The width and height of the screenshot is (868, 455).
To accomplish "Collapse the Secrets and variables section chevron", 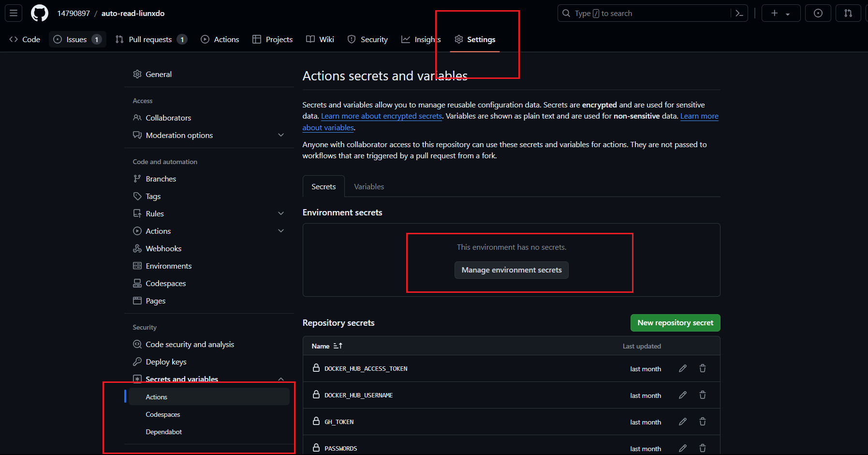I will (281, 379).
